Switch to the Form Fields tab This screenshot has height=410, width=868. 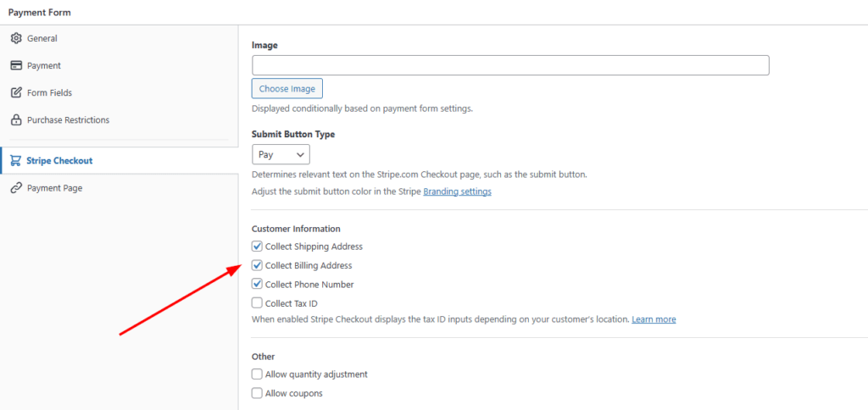click(49, 92)
